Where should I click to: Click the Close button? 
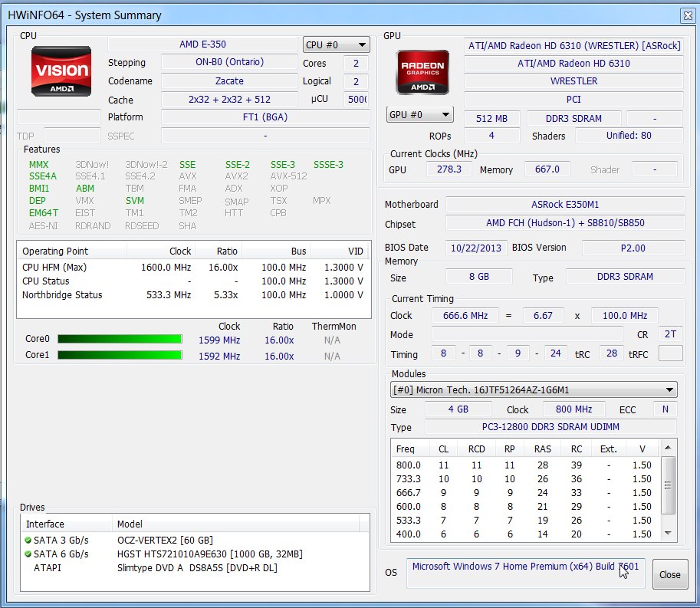pyautogui.click(x=669, y=574)
